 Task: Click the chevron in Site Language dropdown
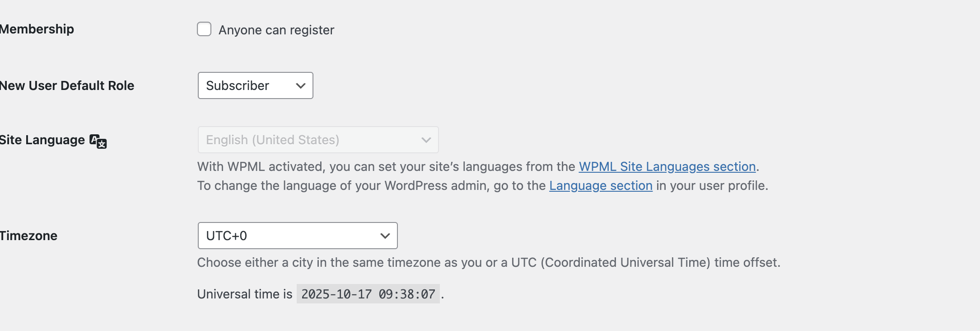click(x=426, y=140)
